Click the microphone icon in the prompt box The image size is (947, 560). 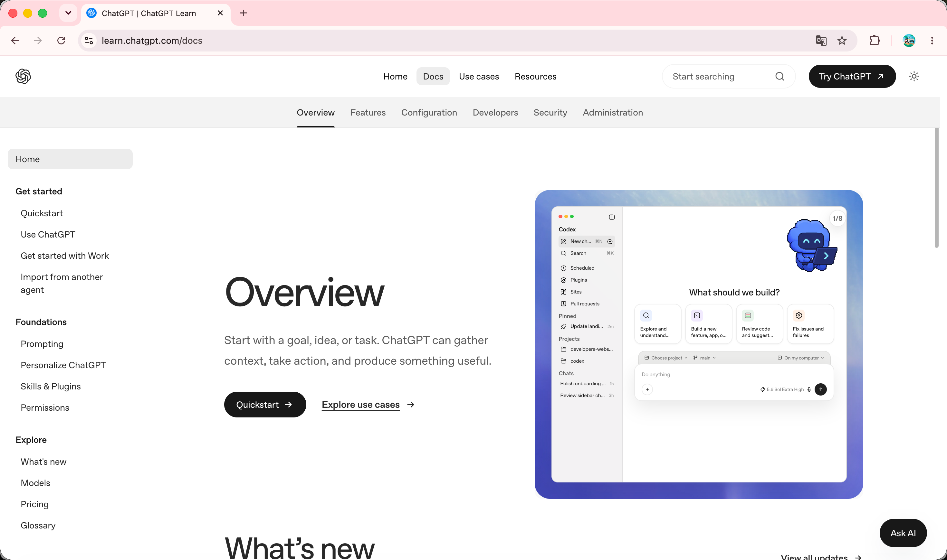[809, 389]
